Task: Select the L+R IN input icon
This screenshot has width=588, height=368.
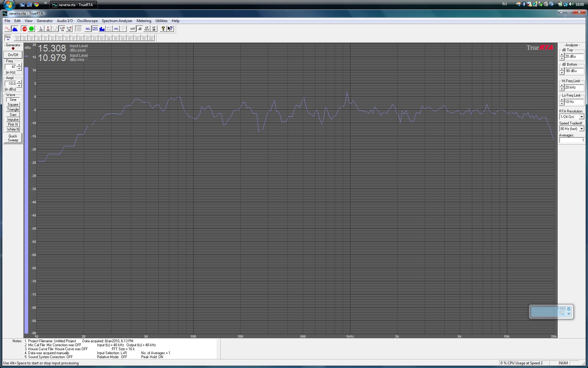Action: coord(62,29)
